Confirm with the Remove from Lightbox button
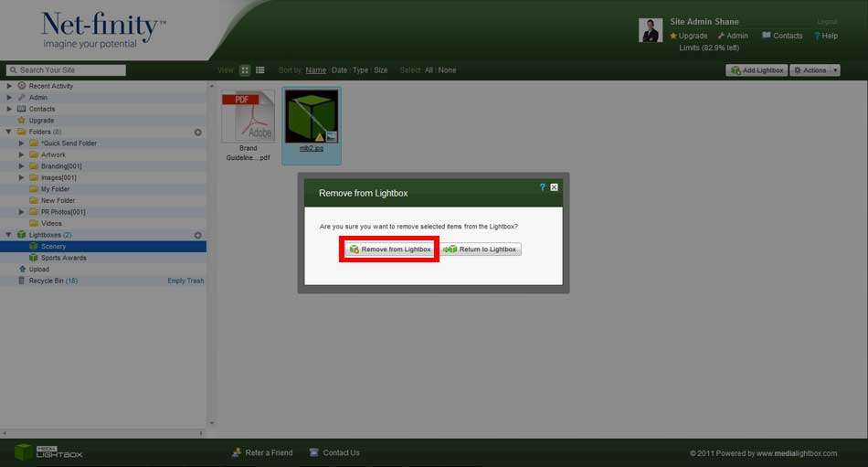Image resolution: width=868 pixels, height=467 pixels. click(x=389, y=249)
